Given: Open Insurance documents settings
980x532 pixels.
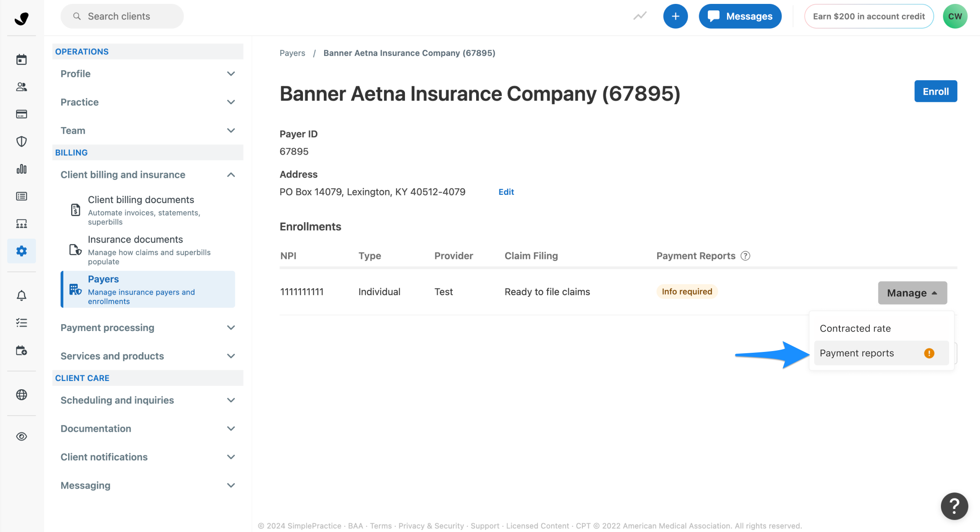Looking at the screenshot, I should pyautogui.click(x=148, y=250).
